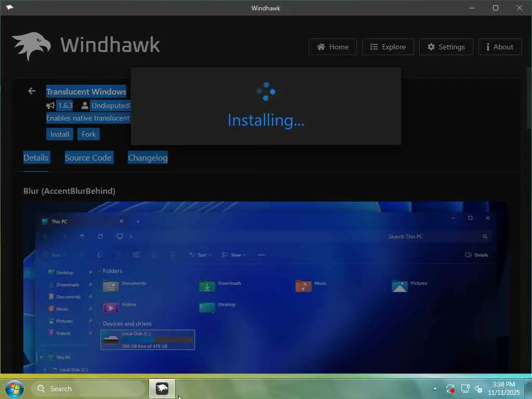Viewport: 532px width, 399px height.
Task: Open the clock showing 3:38 PM
Action: pyautogui.click(x=504, y=389)
